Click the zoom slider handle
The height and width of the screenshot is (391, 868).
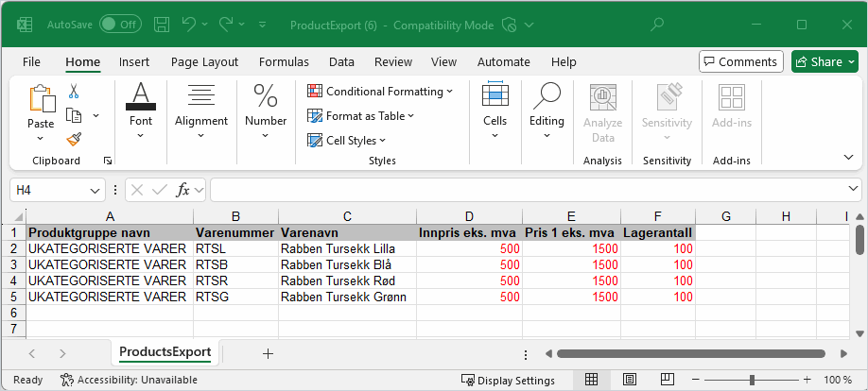pos(754,380)
